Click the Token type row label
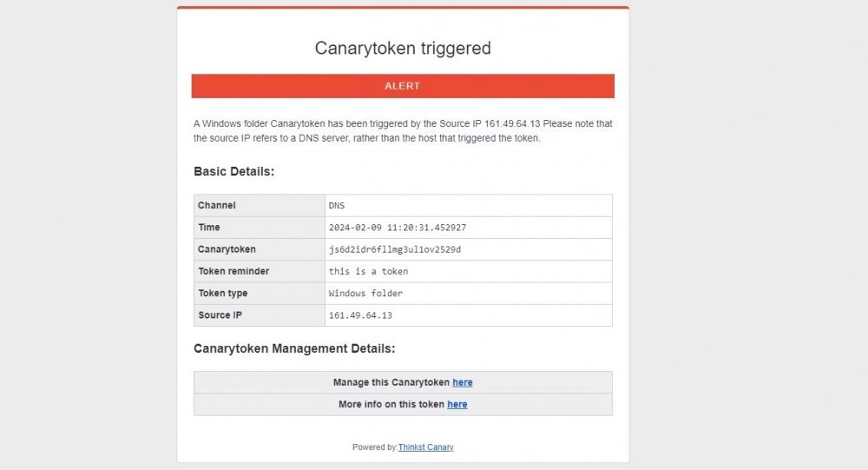Viewport: 868px width, 470px height. point(222,293)
